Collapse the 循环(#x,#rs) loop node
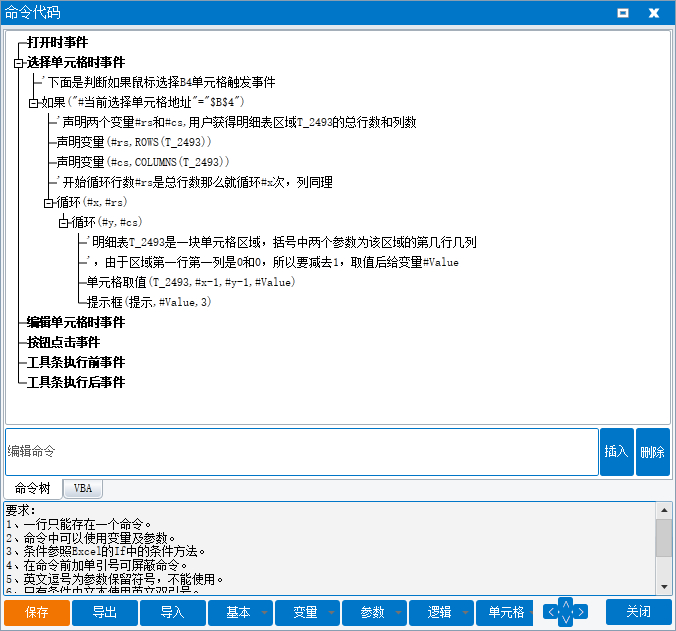Screen dimensions: 676x631 (47, 203)
